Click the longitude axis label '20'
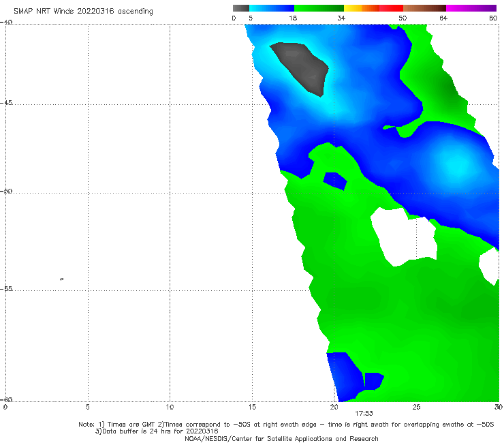Viewport: 504px width, 443px height. tap(334, 407)
